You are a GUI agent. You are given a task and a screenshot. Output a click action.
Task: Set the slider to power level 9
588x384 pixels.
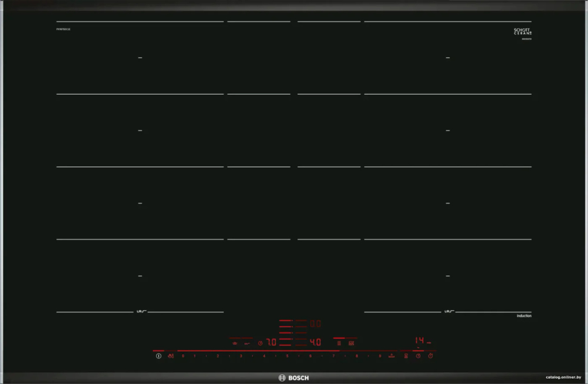tap(380, 356)
